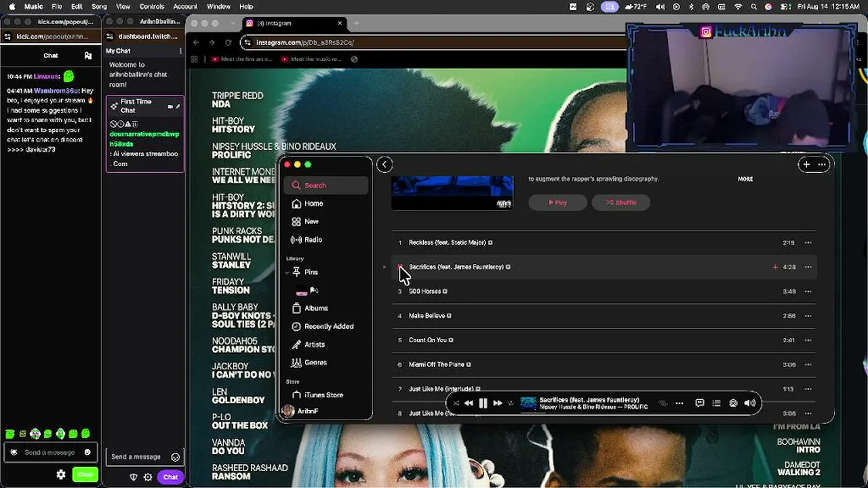Viewport: 868px width, 488px height.
Task: Click the now playing album artwork
Action: 528,403
